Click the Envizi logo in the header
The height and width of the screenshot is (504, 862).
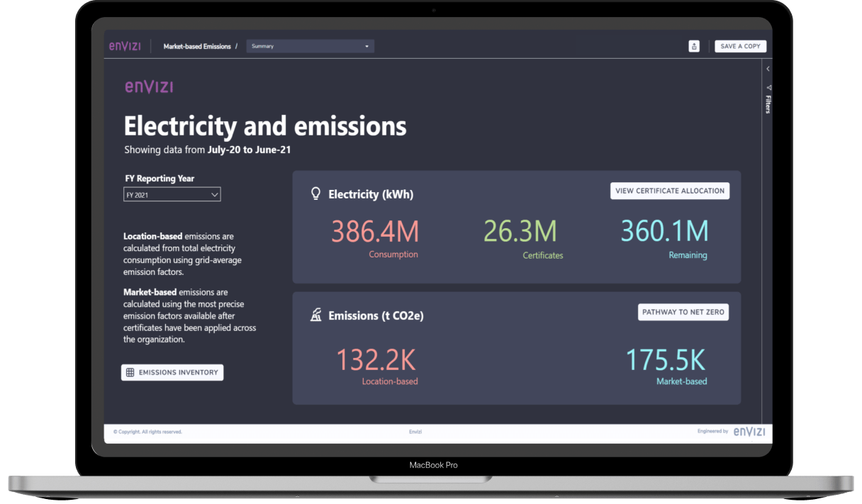click(x=125, y=46)
